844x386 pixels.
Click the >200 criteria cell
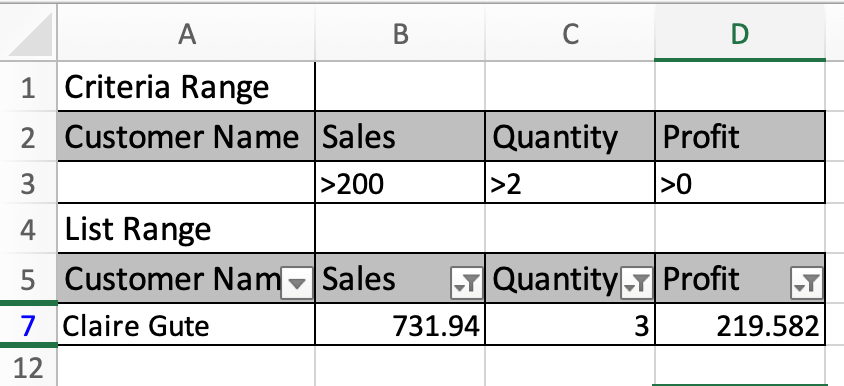tap(400, 184)
